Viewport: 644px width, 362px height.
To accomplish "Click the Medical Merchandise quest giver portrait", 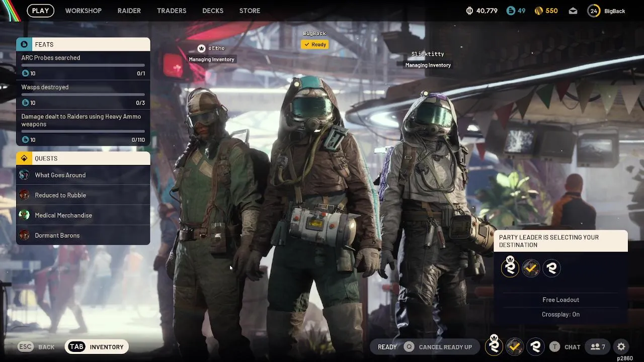I will [x=24, y=215].
